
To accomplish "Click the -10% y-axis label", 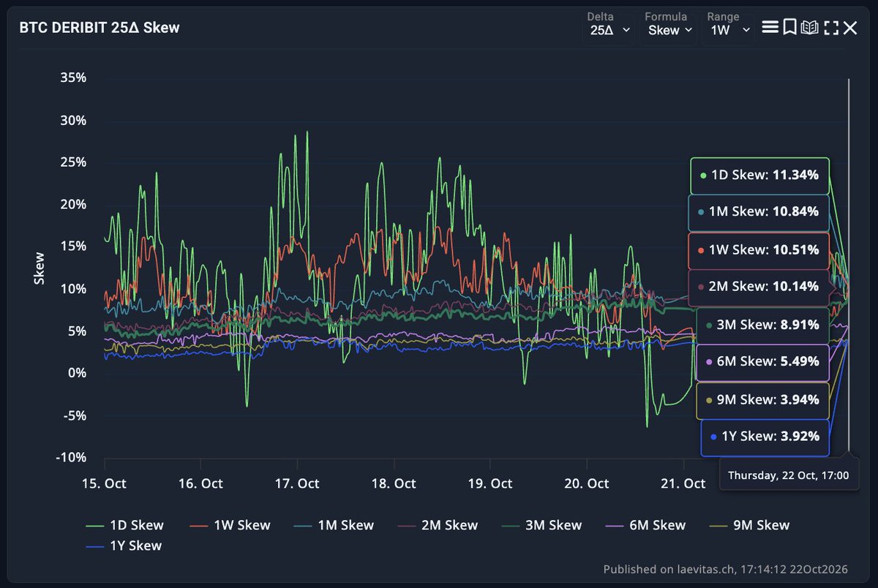I will 70,457.
